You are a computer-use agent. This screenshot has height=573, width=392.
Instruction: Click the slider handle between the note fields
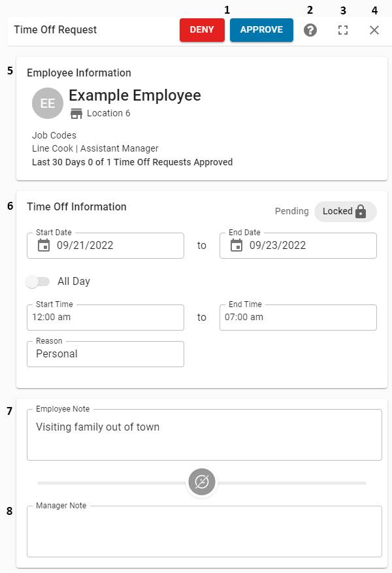pos(202,482)
